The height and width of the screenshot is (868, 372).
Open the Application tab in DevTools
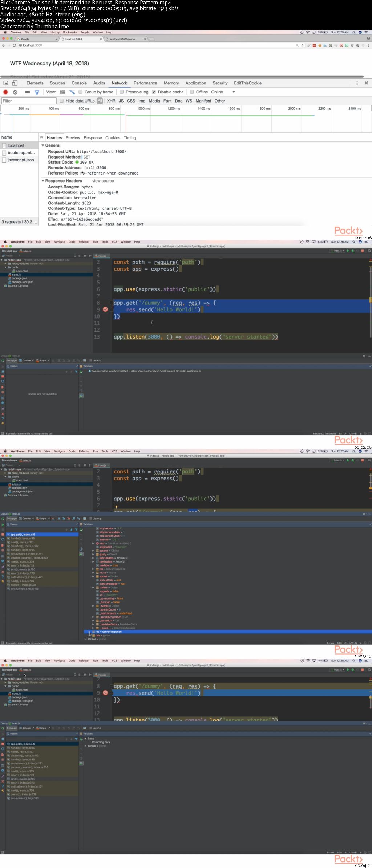point(196,83)
